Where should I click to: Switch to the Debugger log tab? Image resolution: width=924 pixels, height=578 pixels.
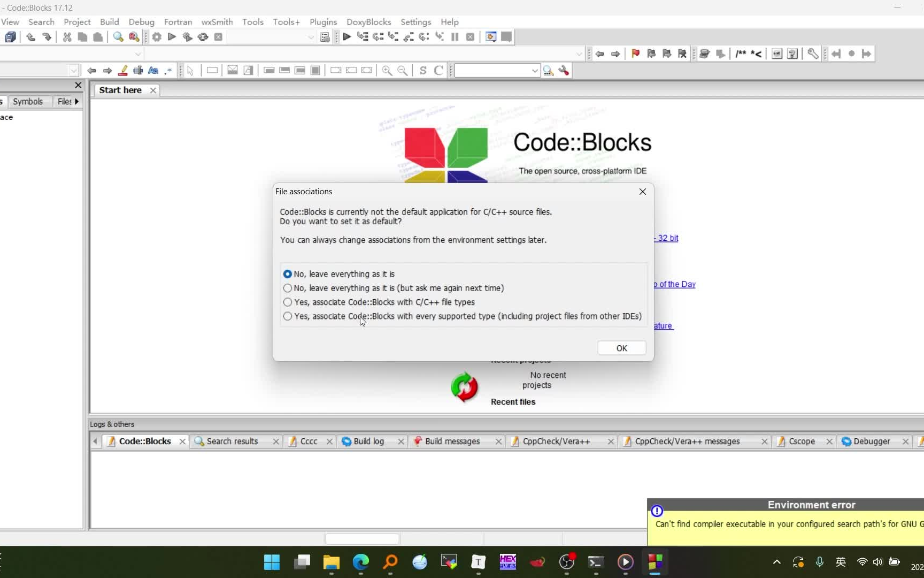pyautogui.click(x=872, y=442)
